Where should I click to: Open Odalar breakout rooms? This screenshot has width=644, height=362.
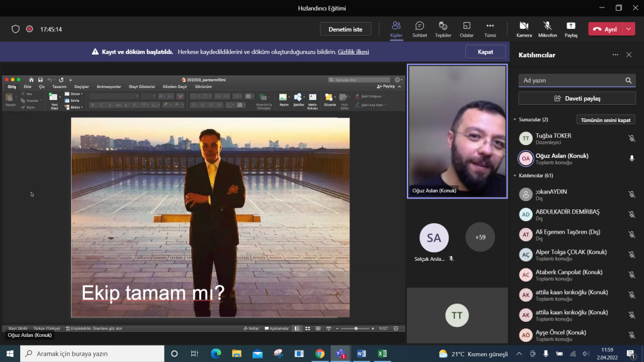pyautogui.click(x=467, y=28)
